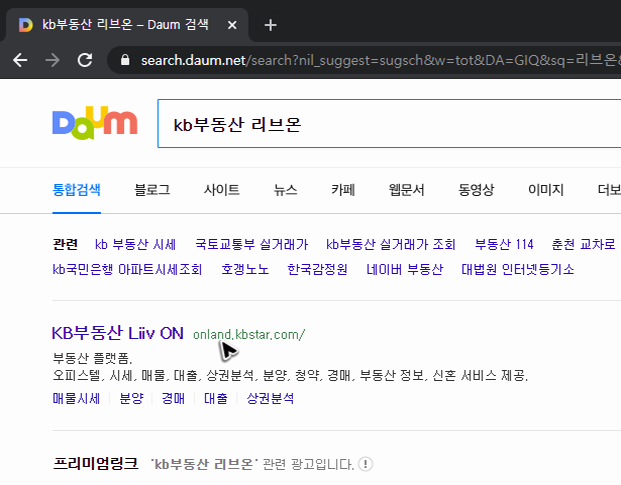Click the onland.kbstar.com URL link
Screen dimensions: 621x485
click(249, 335)
